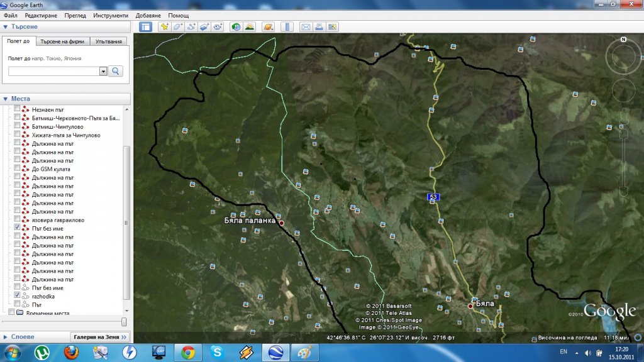This screenshot has height=362, width=644.
Task: Add a path using toolbar icon
Action: 191,27
